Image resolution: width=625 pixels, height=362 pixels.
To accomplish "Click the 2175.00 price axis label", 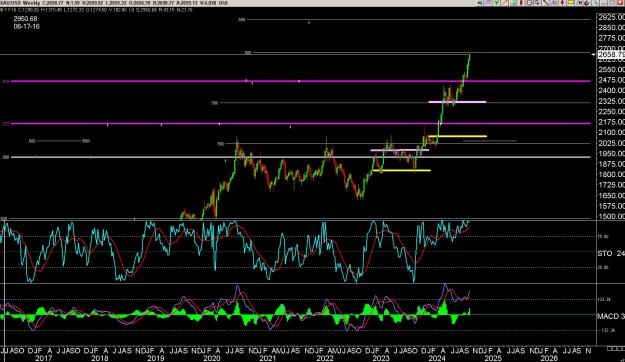I will 611,122.
